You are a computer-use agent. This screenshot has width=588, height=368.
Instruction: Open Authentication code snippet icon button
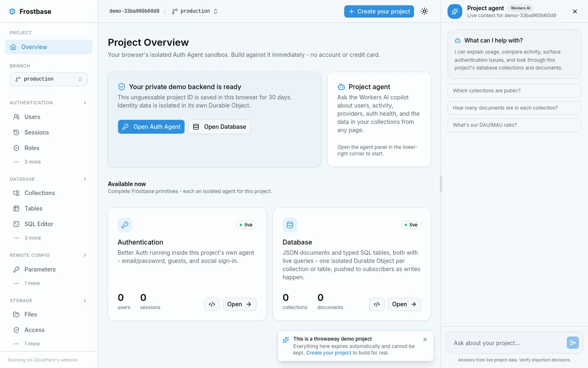[212, 304]
